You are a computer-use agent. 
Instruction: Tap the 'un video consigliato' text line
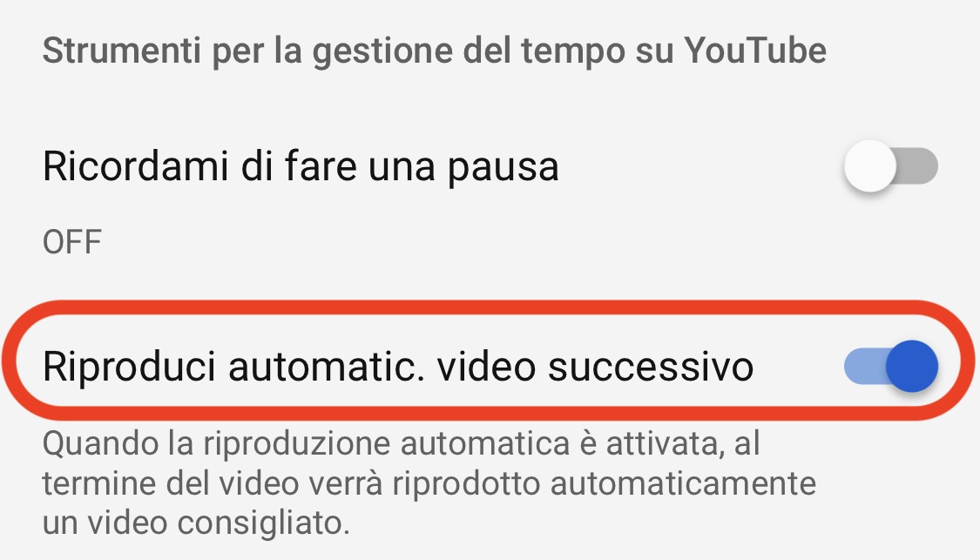pyautogui.click(x=196, y=523)
